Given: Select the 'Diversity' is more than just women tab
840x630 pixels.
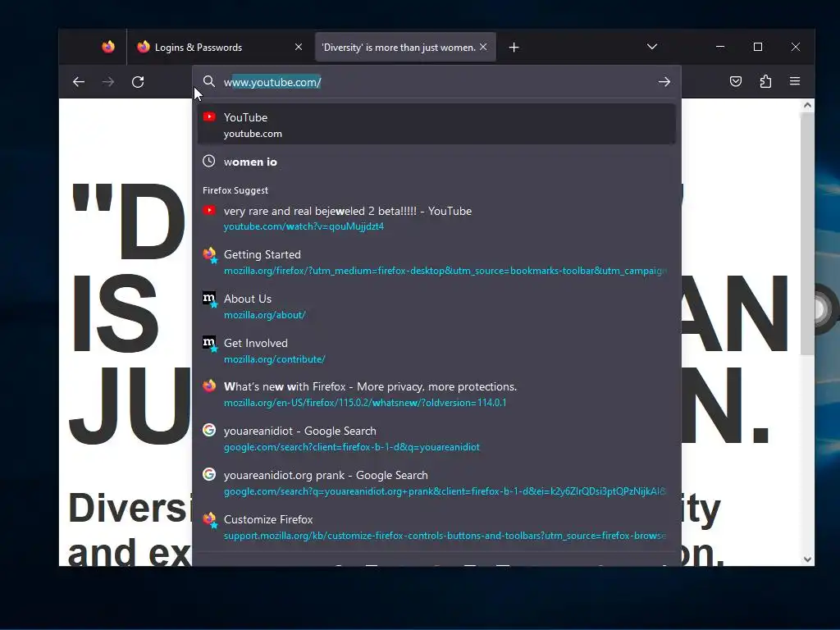Looking at the screenshot, I should click(405, 47).
